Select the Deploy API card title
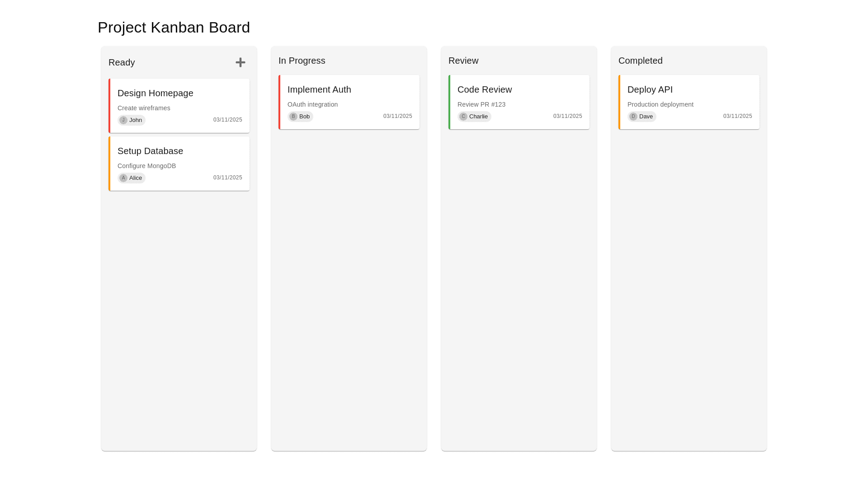The height and width of the screenshot is (488, 868). pos(650,89)
